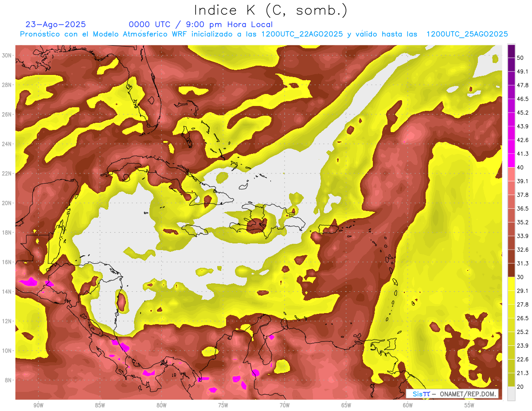Click the "85W" longitude label

[x=100, y=405]
